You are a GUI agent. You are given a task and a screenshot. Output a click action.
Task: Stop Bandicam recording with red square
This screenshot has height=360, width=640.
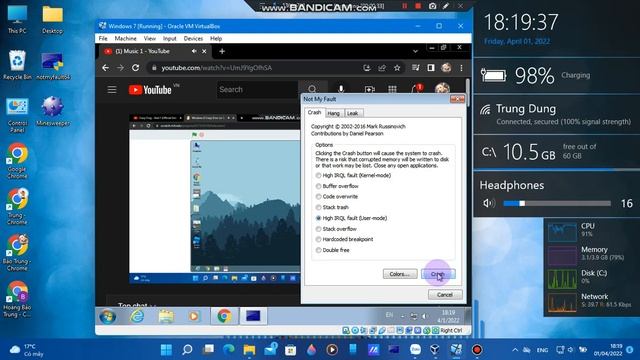418,6
